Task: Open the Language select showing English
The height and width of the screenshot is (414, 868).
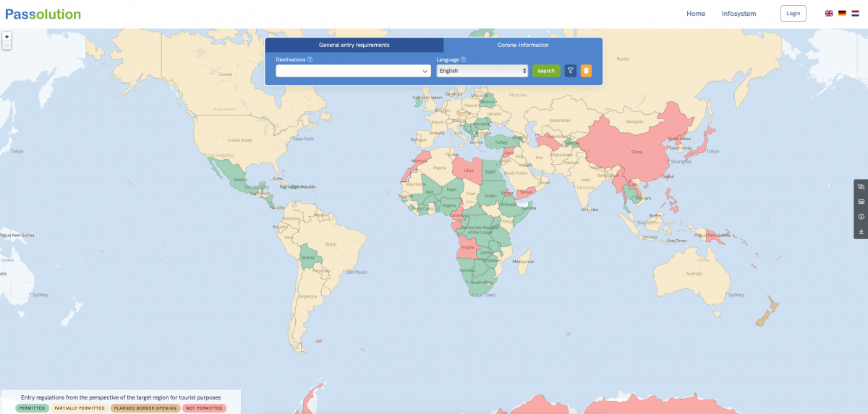Action: [482, 71]
